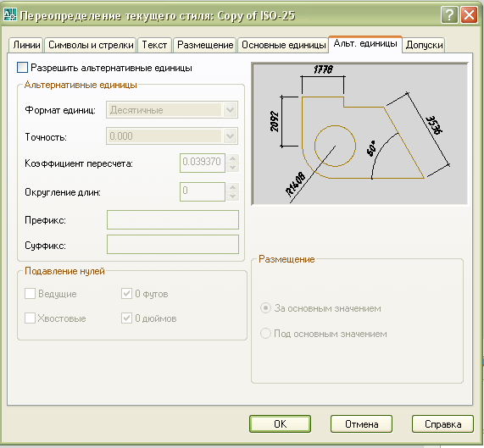Increase Округление длин with up arrow

(x=233, y=187)
